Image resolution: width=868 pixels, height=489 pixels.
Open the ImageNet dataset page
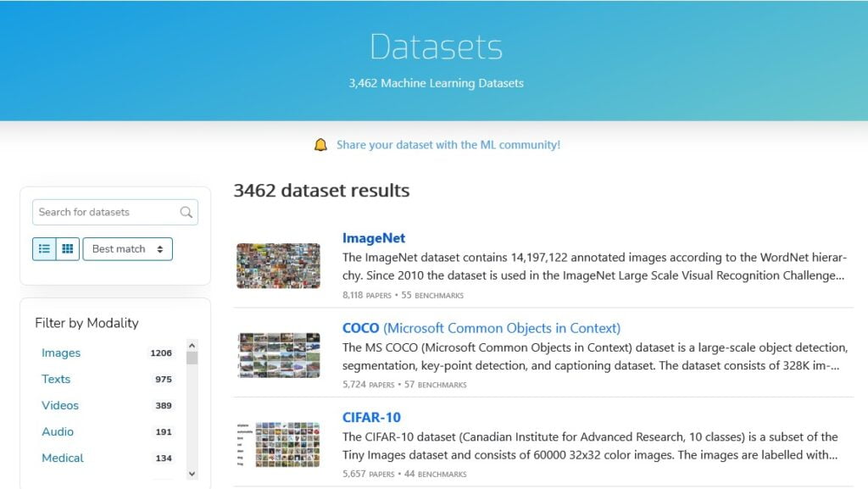373,238
